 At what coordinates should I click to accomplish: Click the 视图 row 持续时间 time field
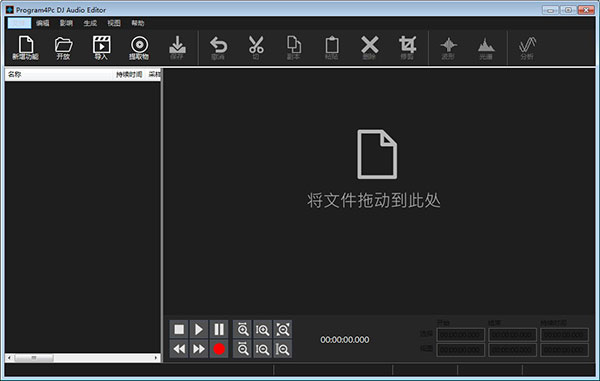coord(564,350)
